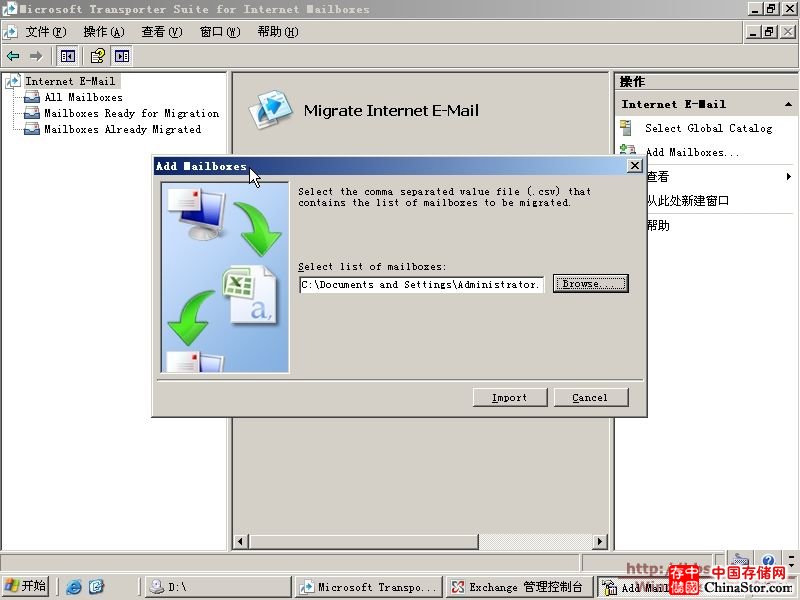
Task: Open the 帮助(H) menu
Action: click(x=278, y=32)
